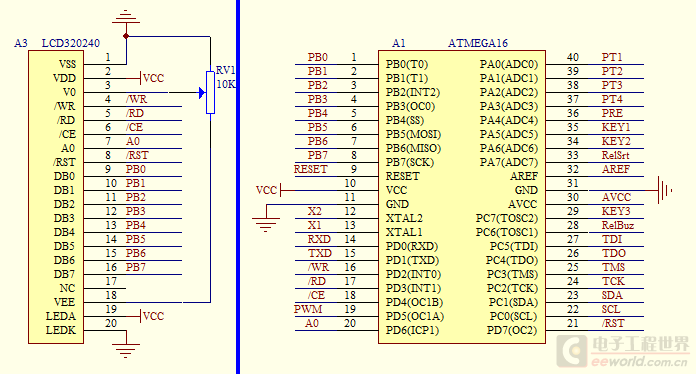Select the 10K resistor value text
Image resolution: width=696 pixels, height=374 pixels.
point(226,84)
